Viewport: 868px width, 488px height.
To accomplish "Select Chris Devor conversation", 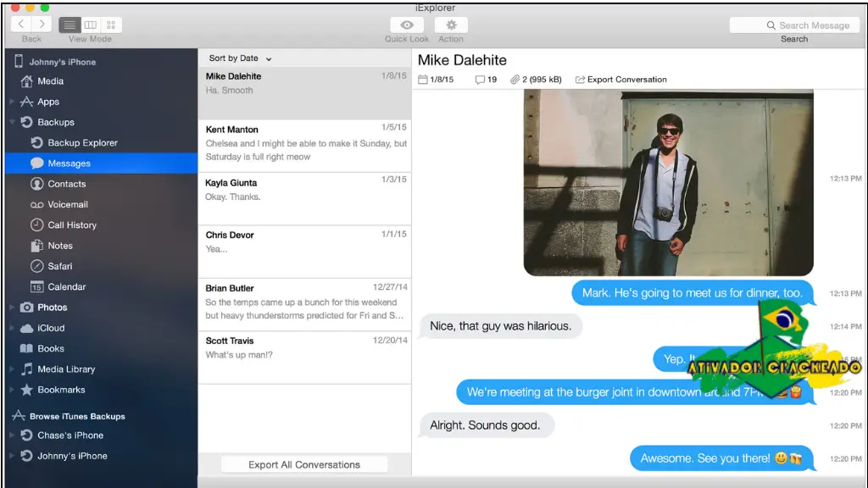I will (x=305, y=252).
